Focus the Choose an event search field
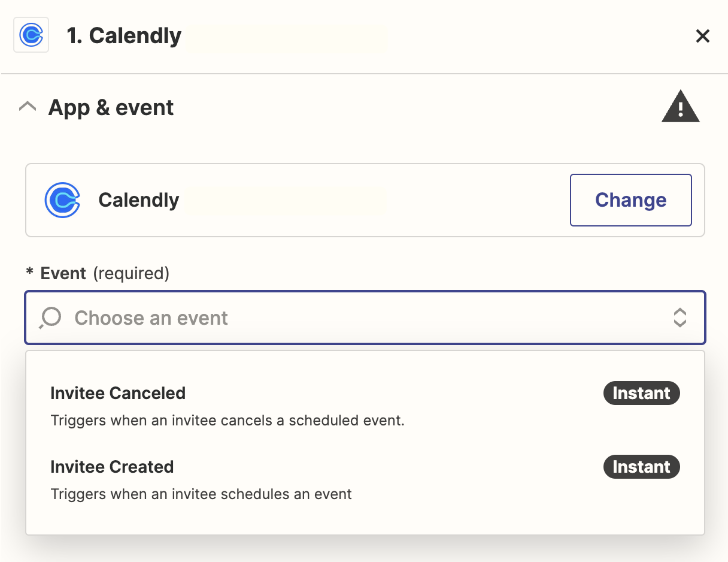This screenshot has height=562, width=728. click(359, 318)
